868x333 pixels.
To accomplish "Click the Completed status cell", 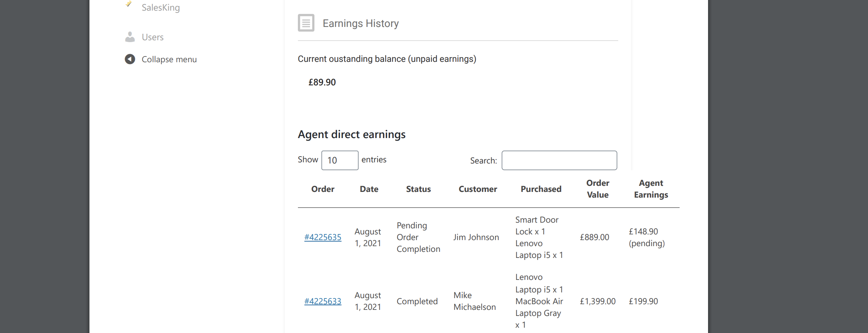I will click(x=417, y=301).
